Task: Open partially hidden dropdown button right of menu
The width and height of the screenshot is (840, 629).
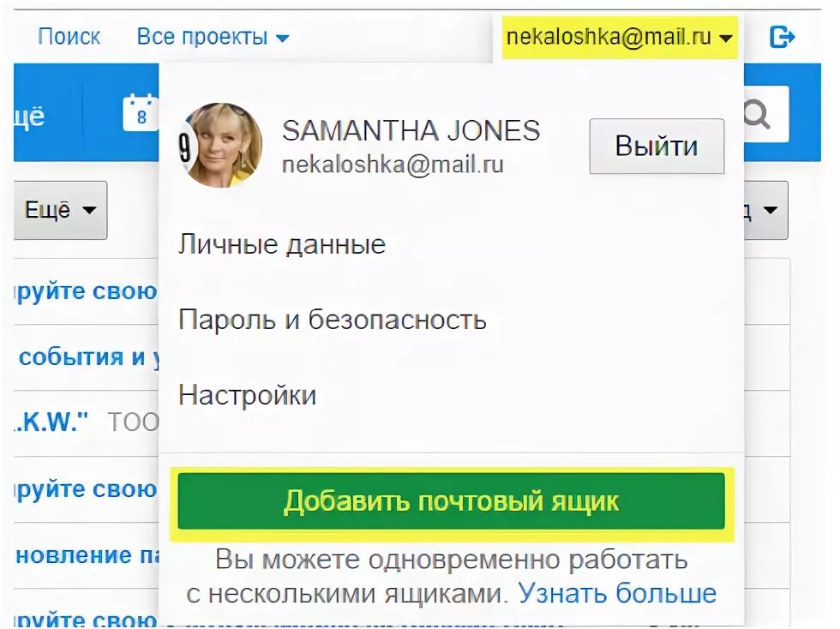Action: click(766, 210)
